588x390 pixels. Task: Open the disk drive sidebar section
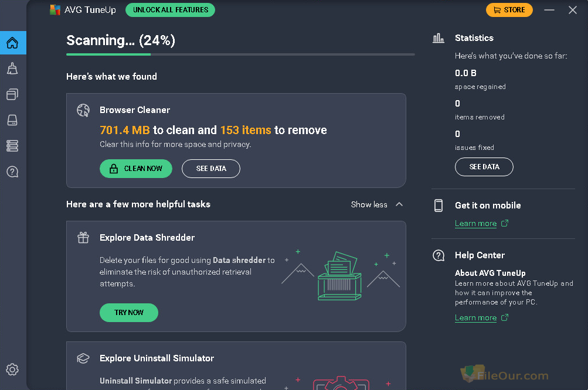coord(12,120)
